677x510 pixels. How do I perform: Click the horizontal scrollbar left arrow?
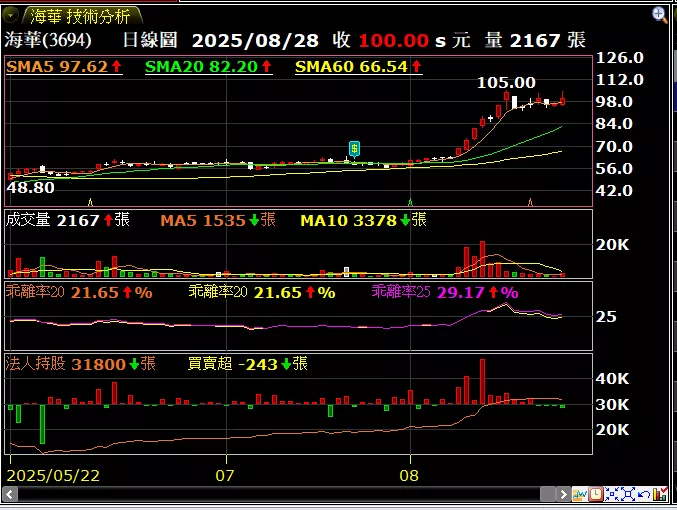pos(12,494)
